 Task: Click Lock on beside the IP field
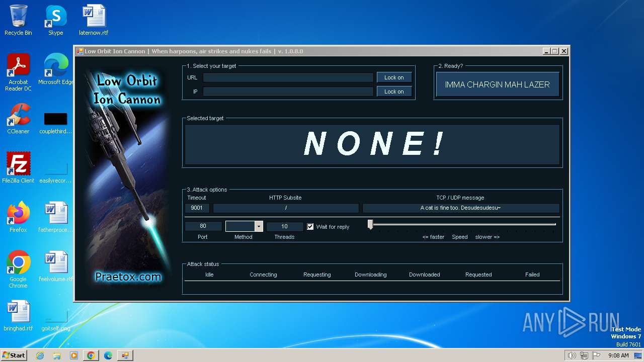tap(394, 92)
